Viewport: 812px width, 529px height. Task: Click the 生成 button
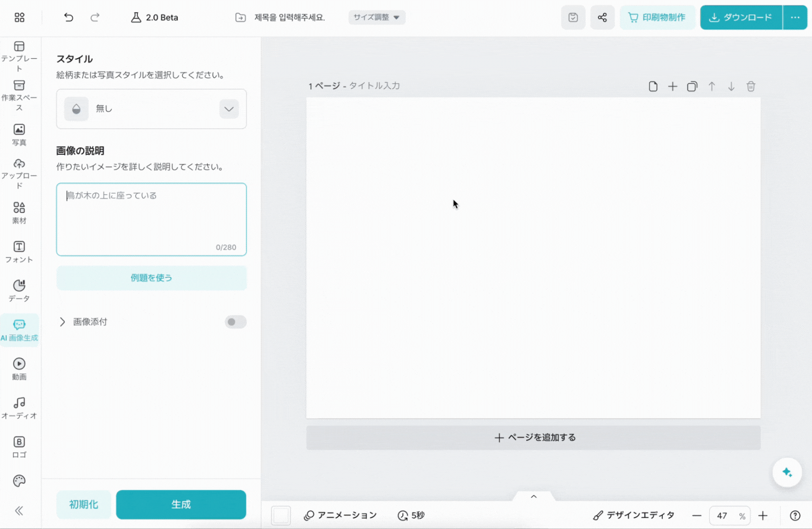tap(181, 505)
